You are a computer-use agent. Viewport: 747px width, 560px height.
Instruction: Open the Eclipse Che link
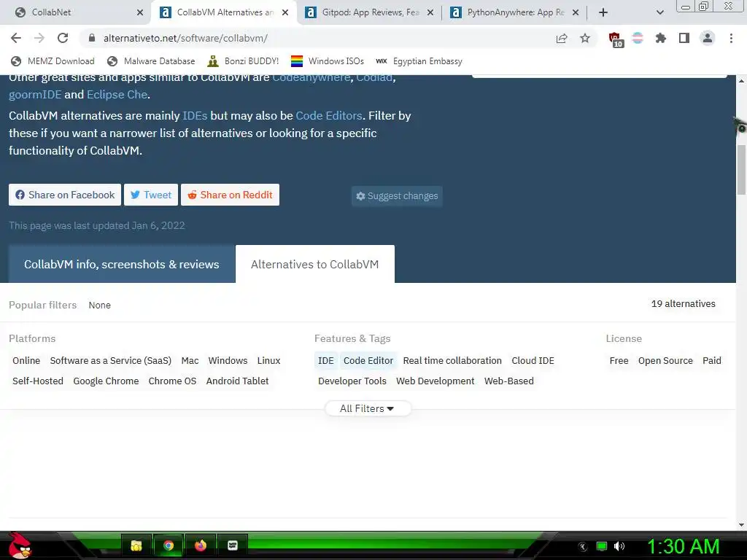117,94
